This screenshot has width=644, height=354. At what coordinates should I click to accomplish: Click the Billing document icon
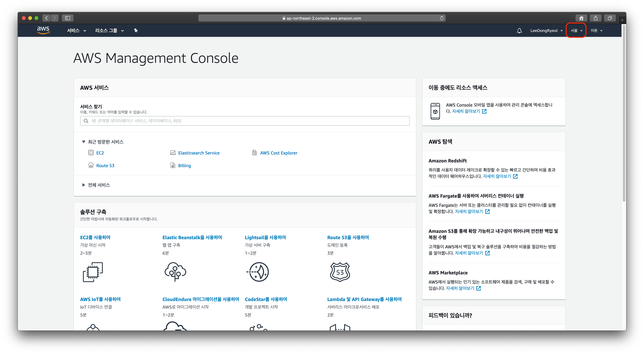tap(173, 165)
